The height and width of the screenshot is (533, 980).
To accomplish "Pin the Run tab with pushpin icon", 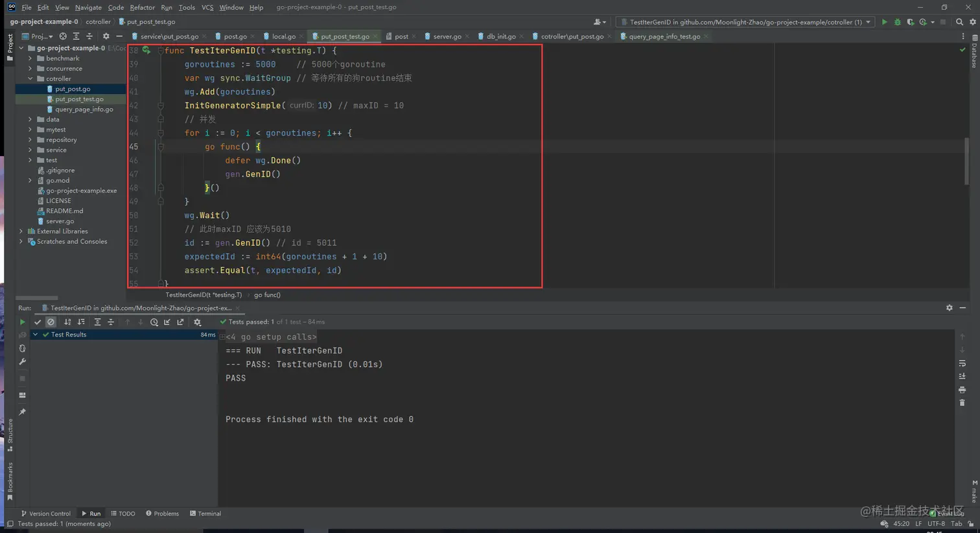I will (22, 412).
